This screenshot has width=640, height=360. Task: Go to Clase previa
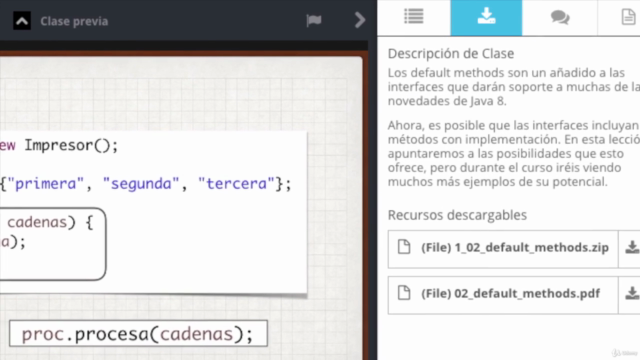pos(74,21)
